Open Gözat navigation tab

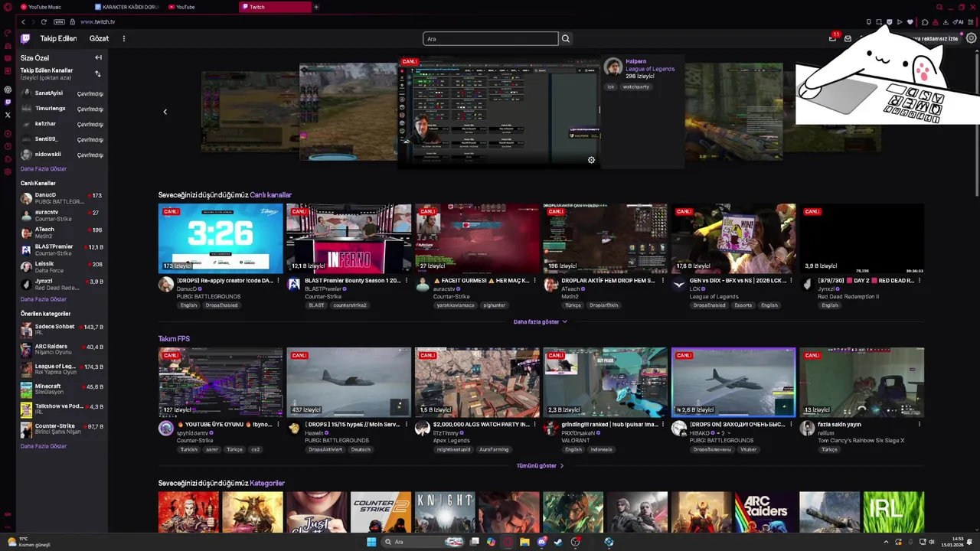99,38
